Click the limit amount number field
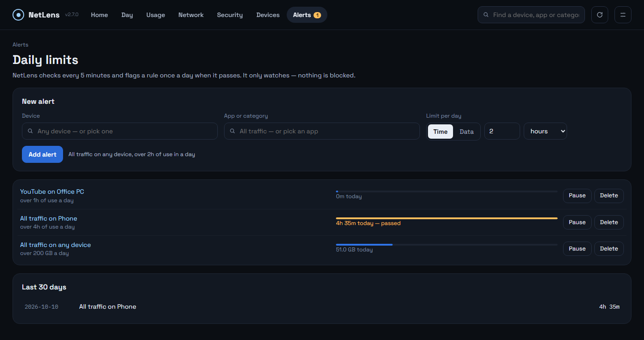 click(502, 132)
